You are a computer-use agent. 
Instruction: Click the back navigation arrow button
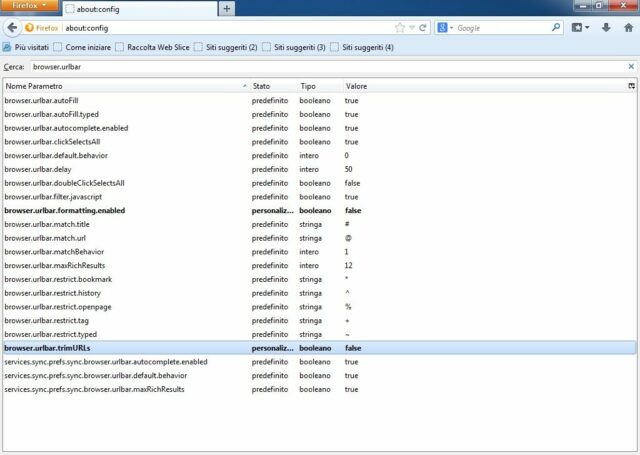tap(10, 28)
